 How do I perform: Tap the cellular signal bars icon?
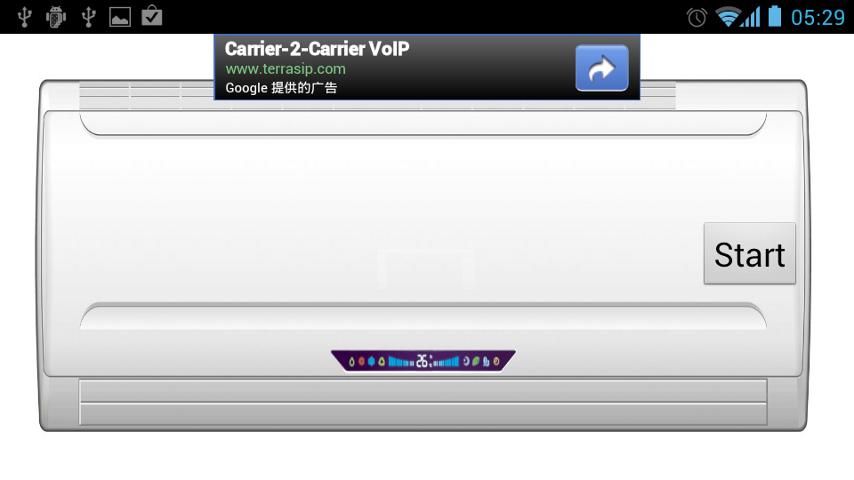click(x=752, y=17)
